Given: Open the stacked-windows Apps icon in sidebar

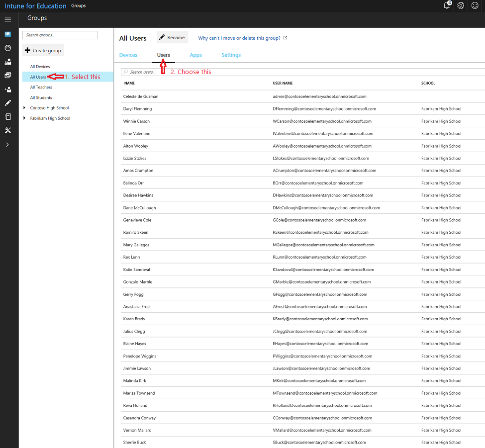Looking at the screenshot, I should pos(7,76).
